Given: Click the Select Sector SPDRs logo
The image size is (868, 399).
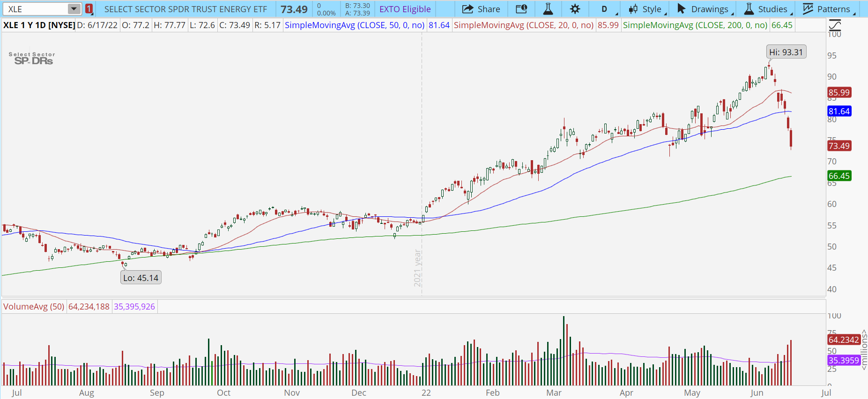Looking at the screenshot, I should point(32,58).
